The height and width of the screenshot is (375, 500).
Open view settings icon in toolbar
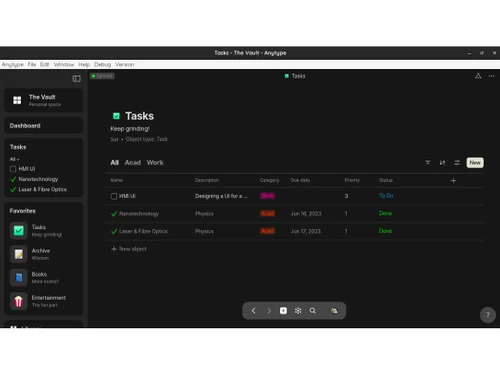(x=457, y=163)
